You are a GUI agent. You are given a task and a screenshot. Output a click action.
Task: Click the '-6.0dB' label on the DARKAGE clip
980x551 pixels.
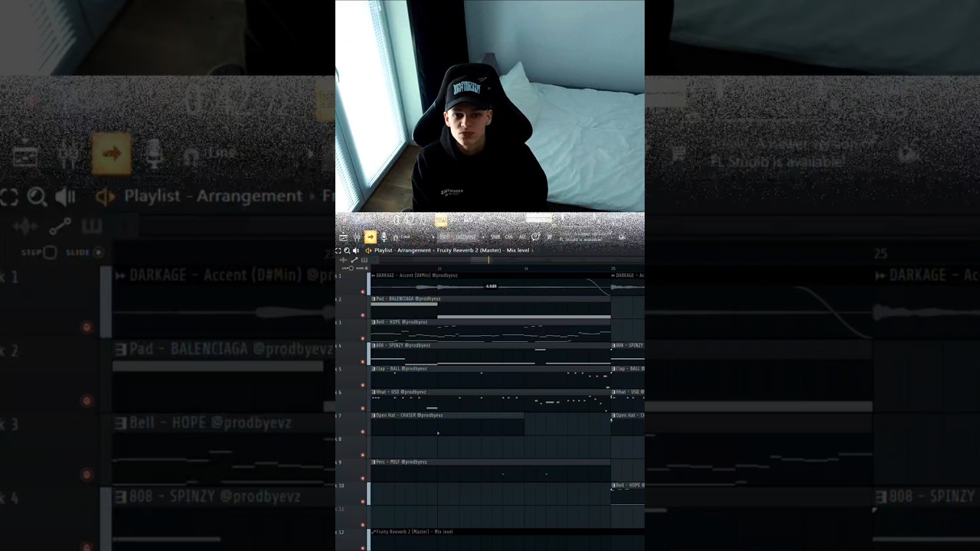point(492,286)
